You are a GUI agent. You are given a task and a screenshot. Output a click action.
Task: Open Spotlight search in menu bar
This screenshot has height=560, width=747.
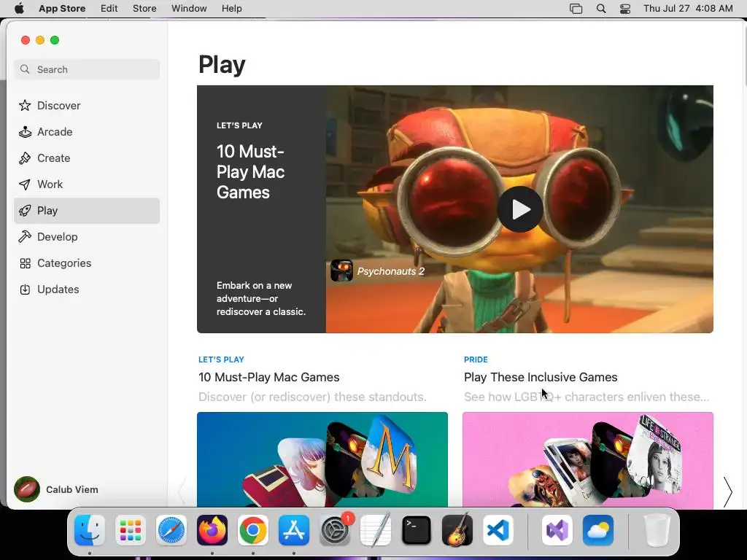tap(601, 9)
